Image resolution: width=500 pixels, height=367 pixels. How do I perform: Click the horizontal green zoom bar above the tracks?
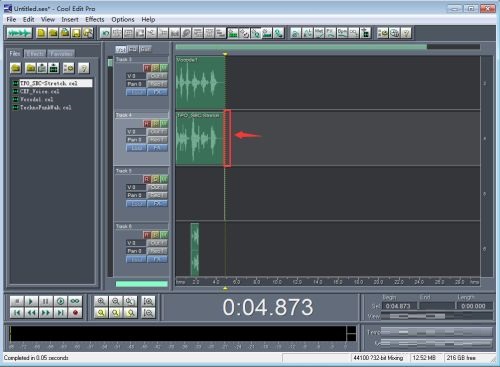[x=301, y=47]
